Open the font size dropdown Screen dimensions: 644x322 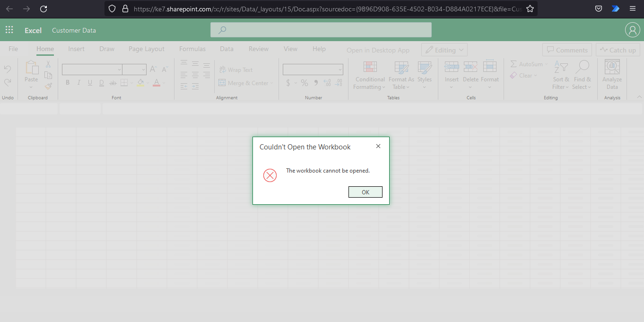pos(143,69)
